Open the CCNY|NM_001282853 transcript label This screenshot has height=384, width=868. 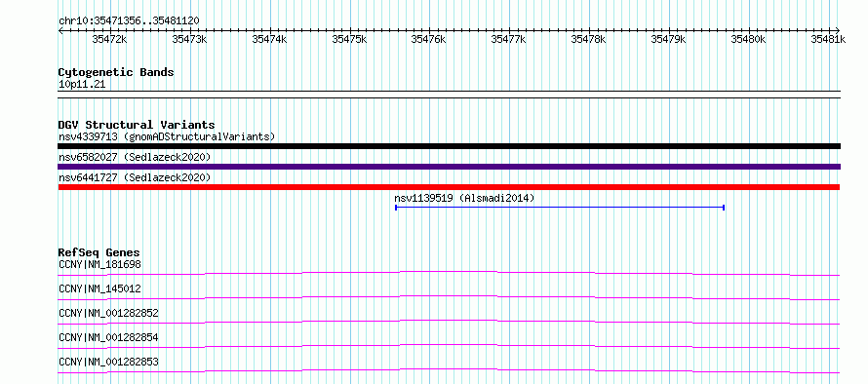coord(108,362)
